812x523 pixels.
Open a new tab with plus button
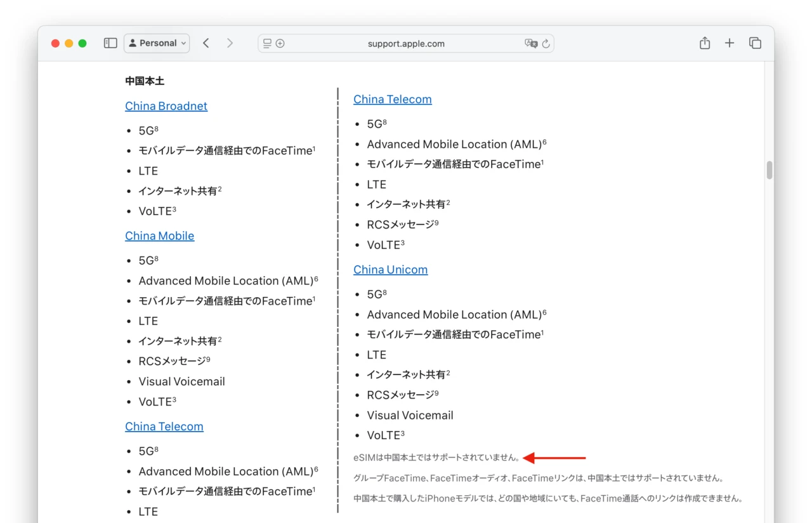(x=730, y=43)
